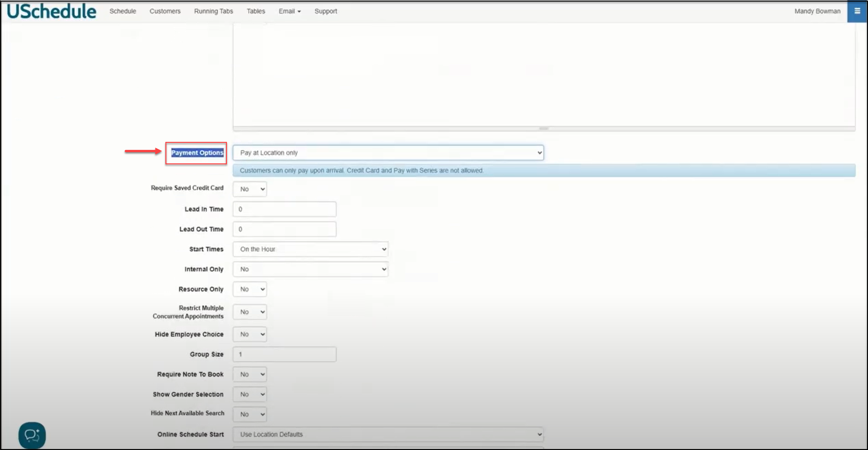Open the Tables page
The width and height of the screenshot is (868, 450).
coord(256,11)
